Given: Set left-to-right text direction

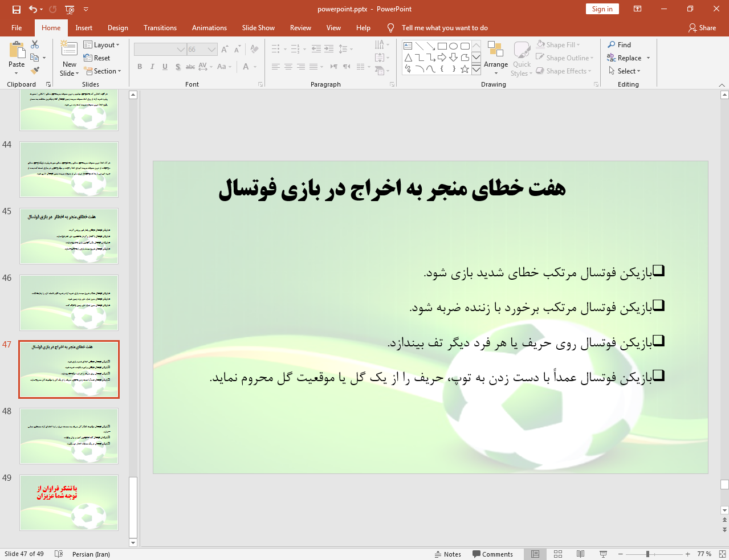Looking at the screenshot, I should (x=334, y=67).
